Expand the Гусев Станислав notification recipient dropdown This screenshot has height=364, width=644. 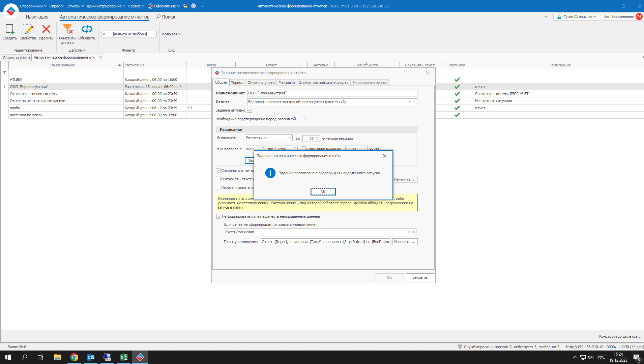pos(408,232)
